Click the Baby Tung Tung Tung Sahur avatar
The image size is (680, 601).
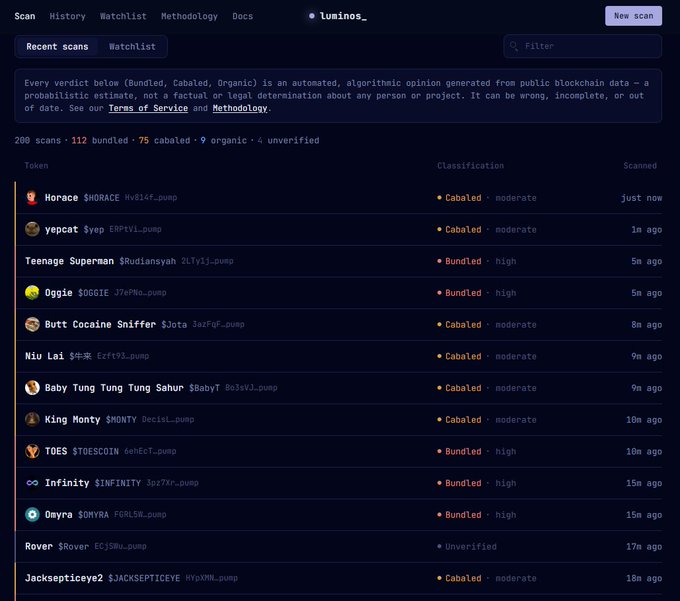pos(32,388)
